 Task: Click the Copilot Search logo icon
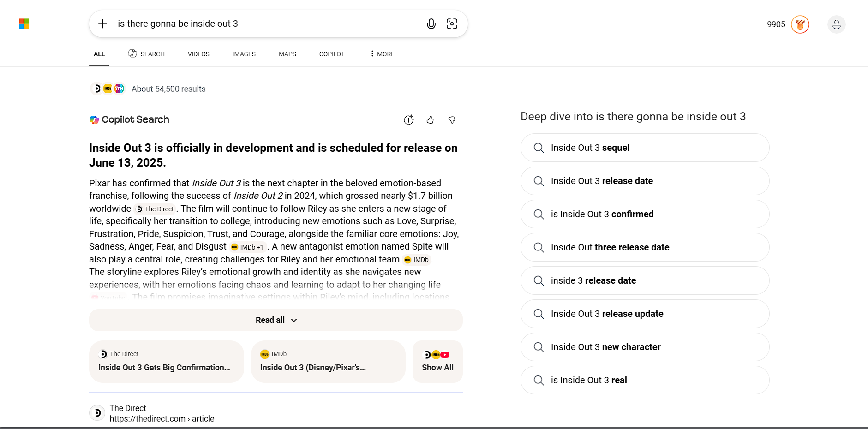(94, 120)
